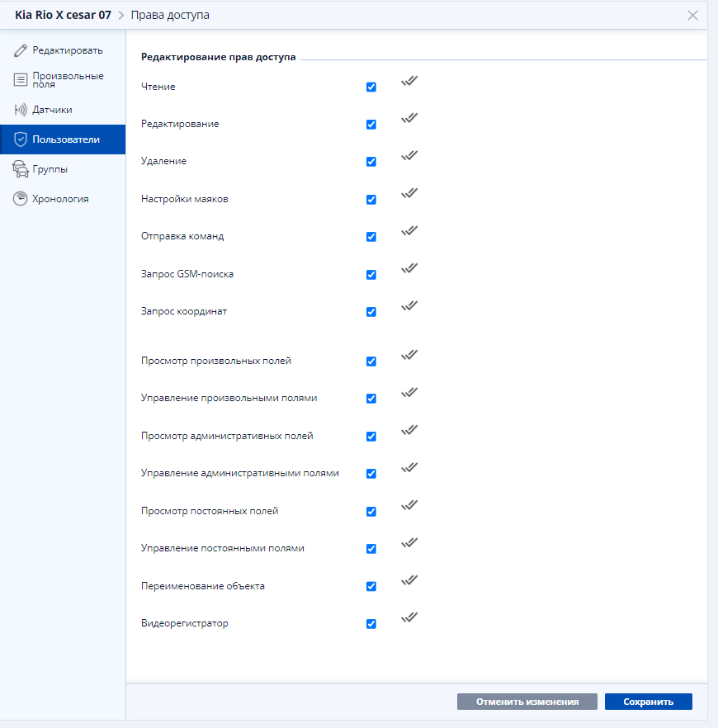
Task: Open the Пользователи sidebar section
Action: coord(63,139)
